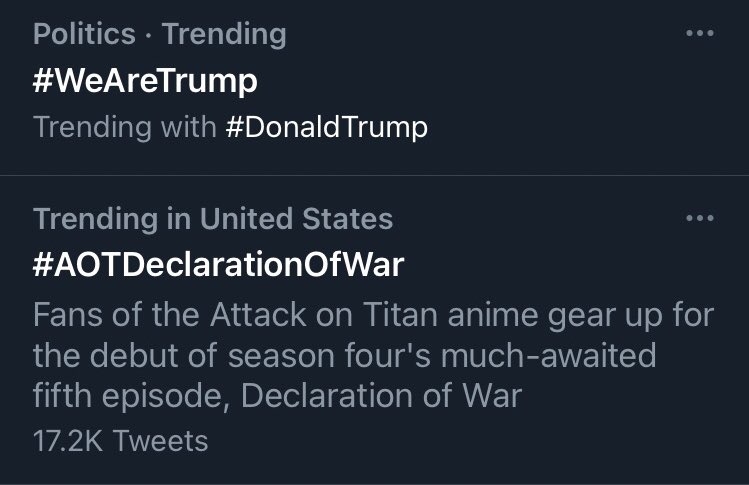Open more options for #WeAreTrump trend
Viewport: 749px width, 485px height.
(700, 34)
